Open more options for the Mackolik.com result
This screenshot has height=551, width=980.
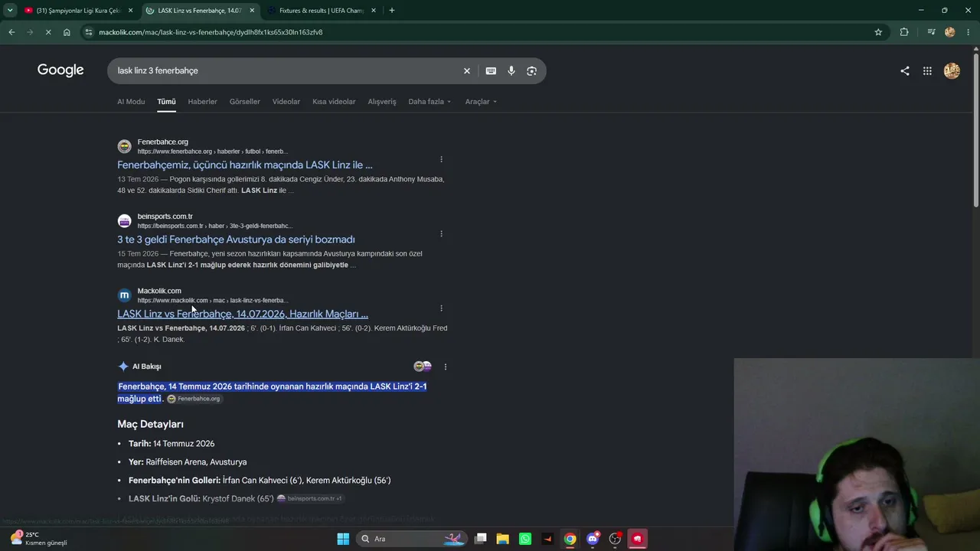441,308
